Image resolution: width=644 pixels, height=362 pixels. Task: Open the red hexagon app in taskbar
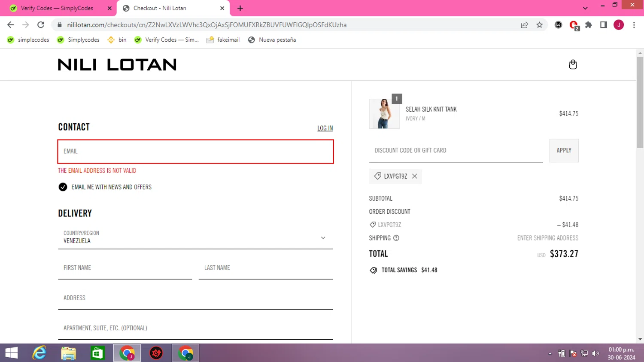tap(156, 353)
